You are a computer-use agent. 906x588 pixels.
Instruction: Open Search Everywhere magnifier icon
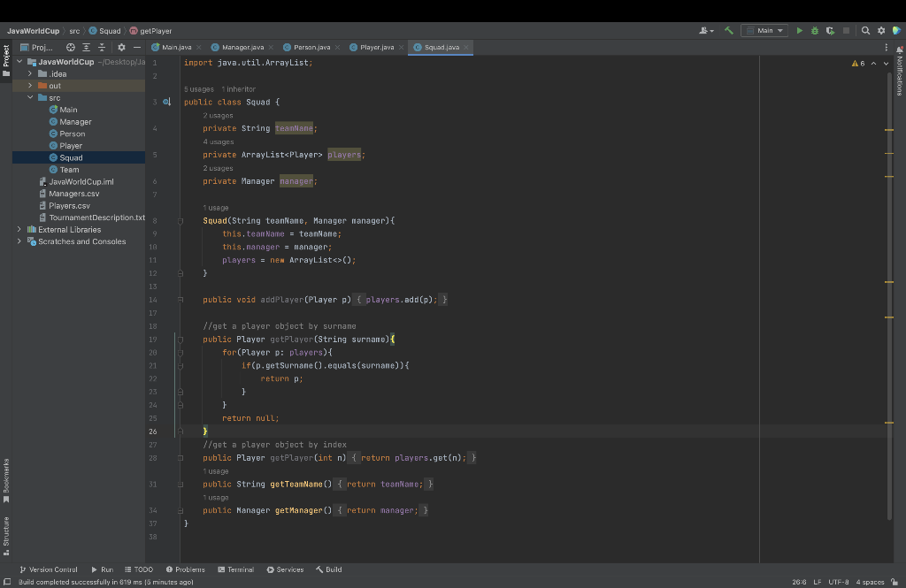(865, 31)
